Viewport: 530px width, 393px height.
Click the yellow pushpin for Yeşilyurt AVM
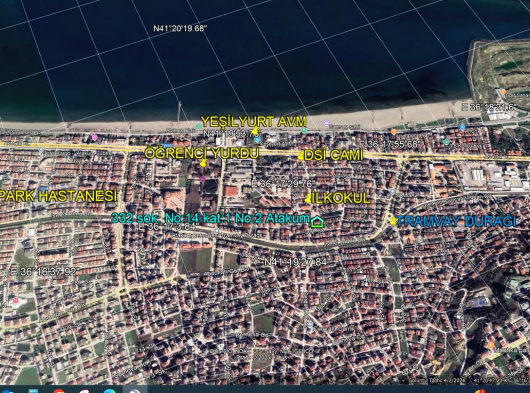click(x=255, y=131)
